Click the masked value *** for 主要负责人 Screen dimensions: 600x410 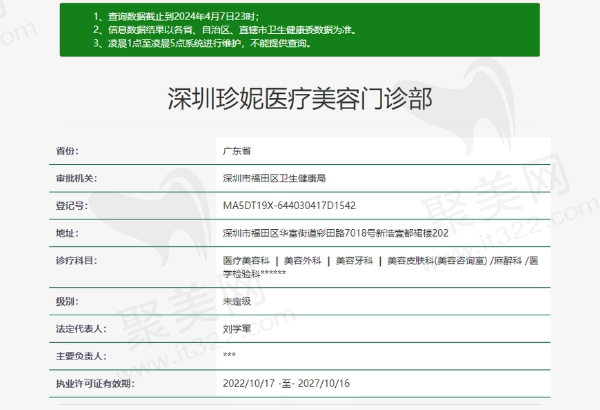click(229, 354)
